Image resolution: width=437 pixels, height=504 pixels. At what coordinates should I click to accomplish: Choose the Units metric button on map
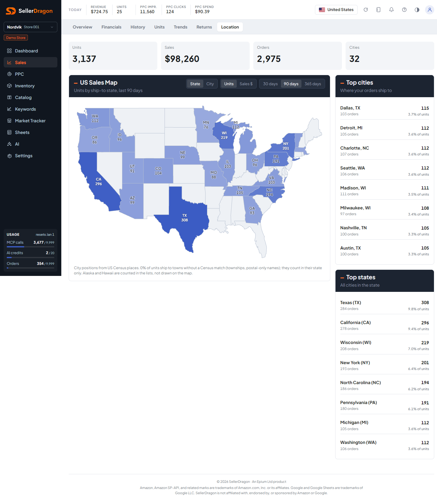[229, 84]
